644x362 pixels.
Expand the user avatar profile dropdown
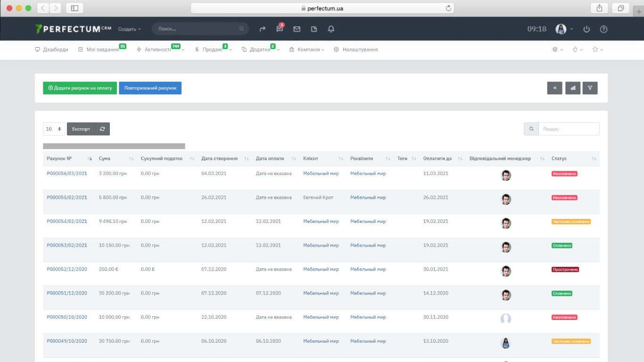[564, 29]
